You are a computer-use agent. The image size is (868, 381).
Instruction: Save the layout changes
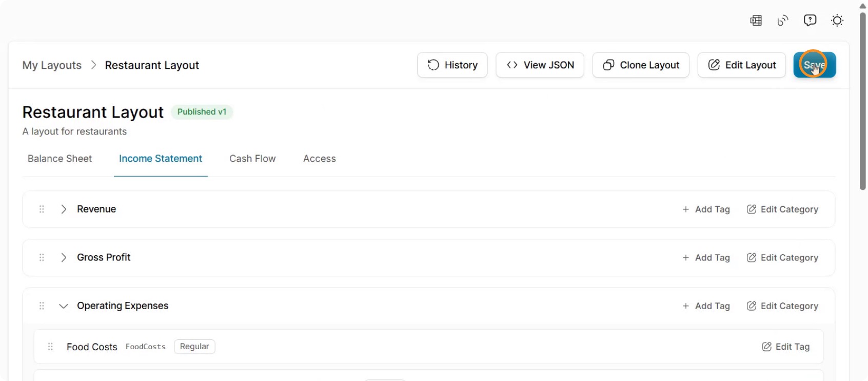pyautogui.click(x=815, y=65)
